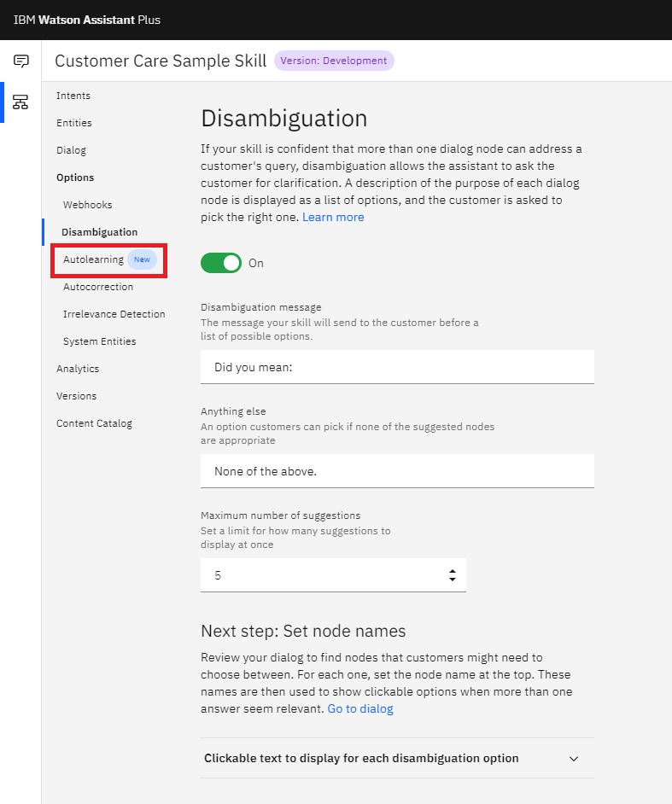Image resolution: width=672 pixels, height=804 pixels.
Task: Open the Intents menu item
Action: (73, 96)
